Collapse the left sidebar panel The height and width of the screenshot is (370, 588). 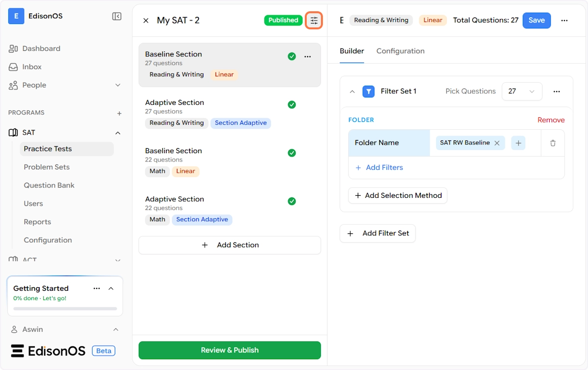[x=117, y=16]
